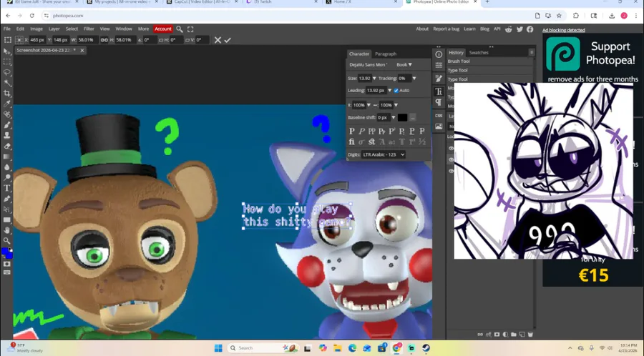644x356 pixels.
Task: Select the Rectangle shape tool
Action: pyautogui.click(x=7, y=220)
